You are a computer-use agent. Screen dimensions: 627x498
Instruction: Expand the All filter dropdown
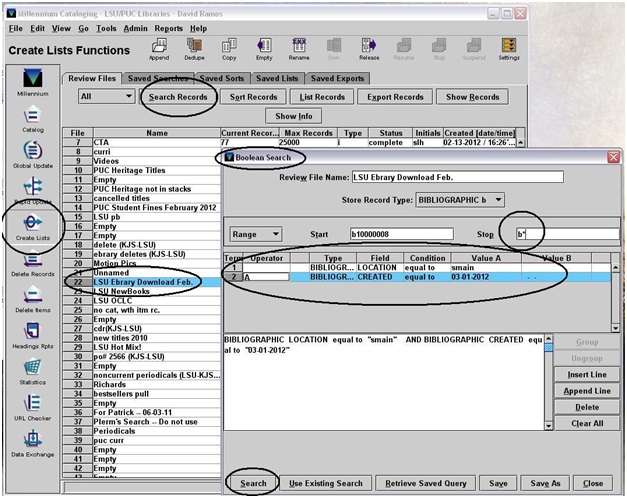pos(106,97)
